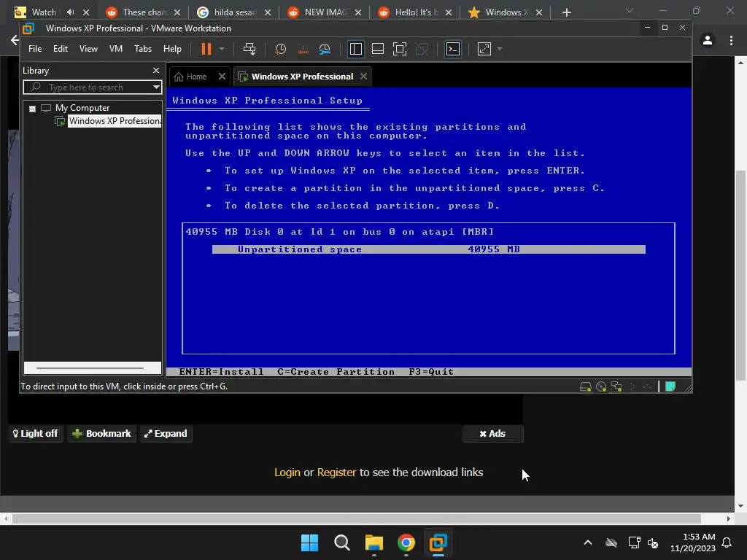The height and width of the screenshot is (560, 747).
Task: Open the VM menu
Action: (x=116, y=49)
